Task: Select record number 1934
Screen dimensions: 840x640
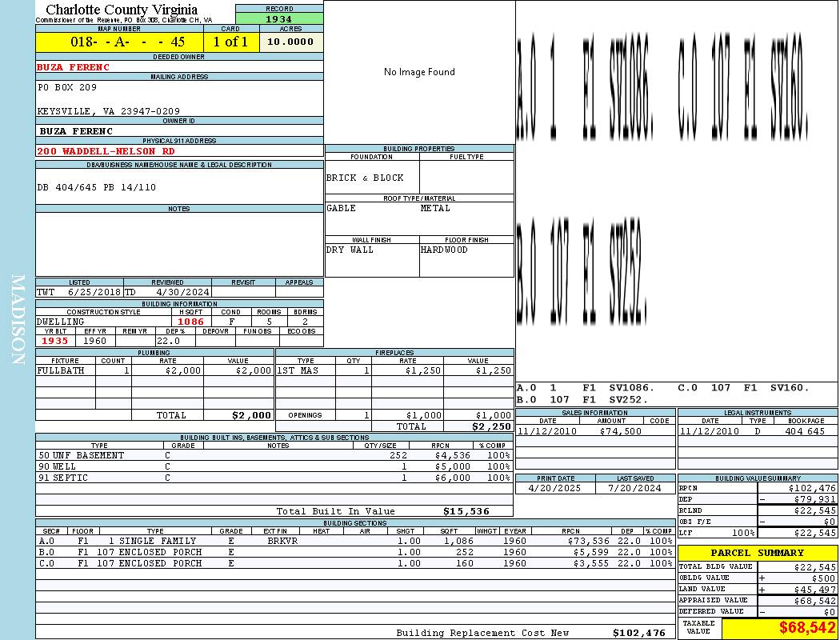Action: coord(279,18)
